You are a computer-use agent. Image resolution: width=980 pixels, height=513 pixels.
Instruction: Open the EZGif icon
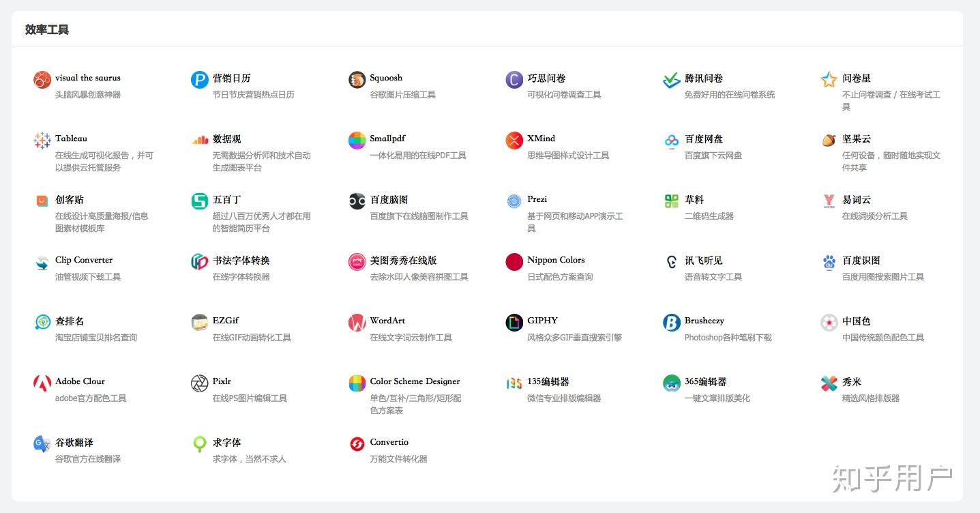pos(199,323)
